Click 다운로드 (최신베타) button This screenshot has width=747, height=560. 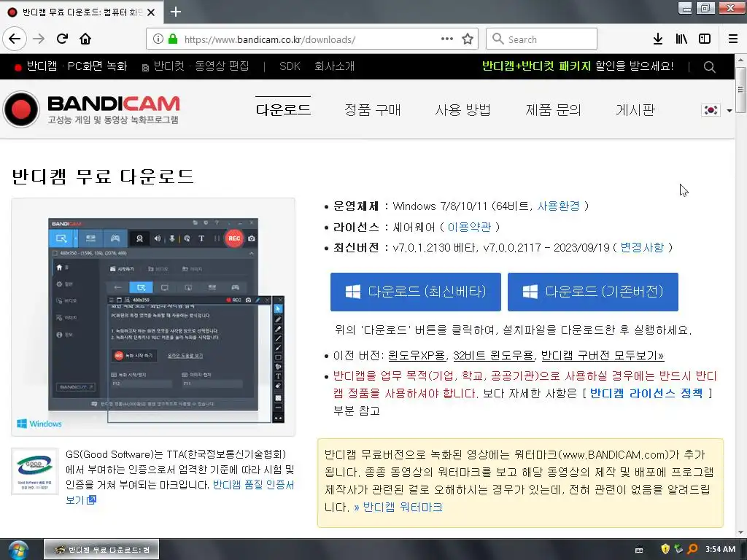coord(415,292)
